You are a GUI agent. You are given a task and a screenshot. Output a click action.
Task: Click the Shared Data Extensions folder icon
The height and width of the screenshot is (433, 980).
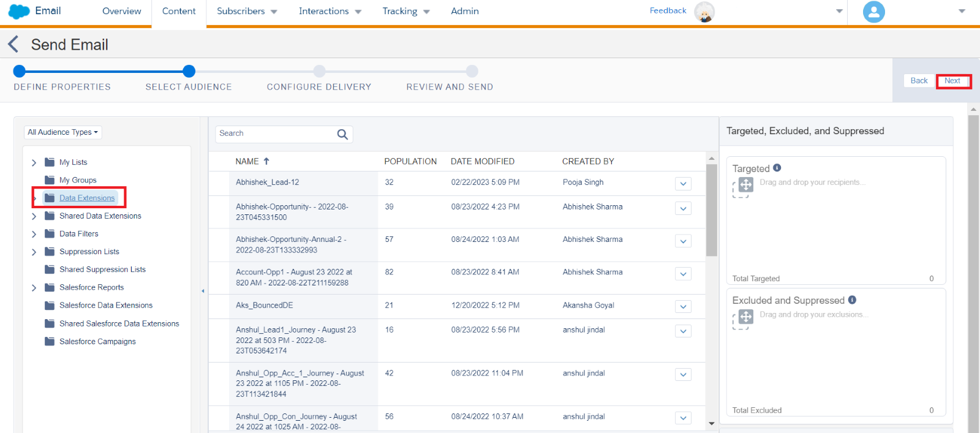(50, 216)
